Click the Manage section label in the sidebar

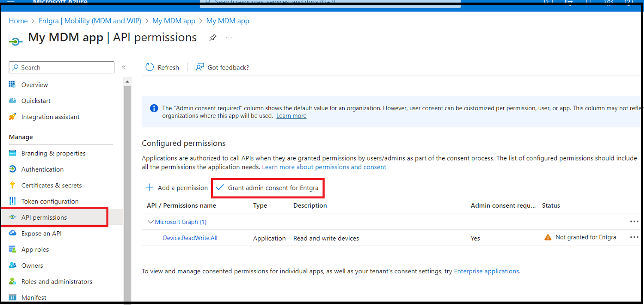(21, 137)
